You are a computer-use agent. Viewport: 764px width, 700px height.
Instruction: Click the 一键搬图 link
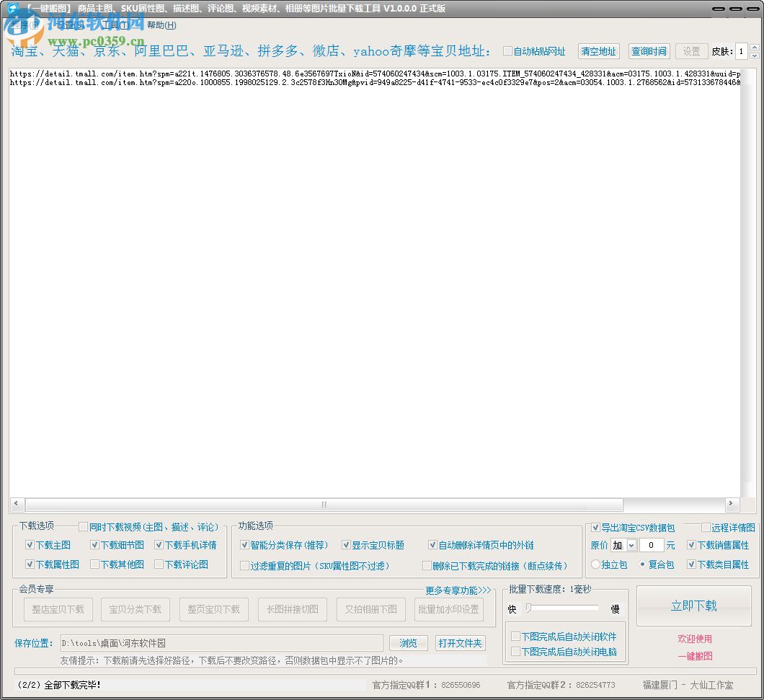click(696, 656)
